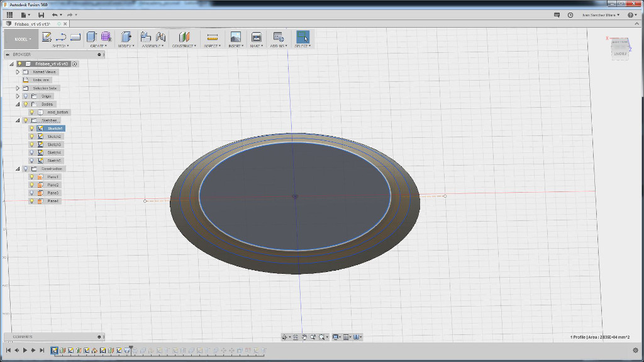The width and height of the screenshot is (644, 362).
Task: Open the user account name dropdown
Action: click(x=601, y=15)
